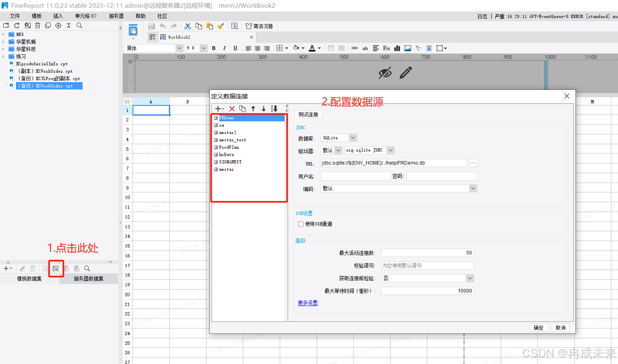
Task: Click the 确定 button
Action: pos(539,328)
